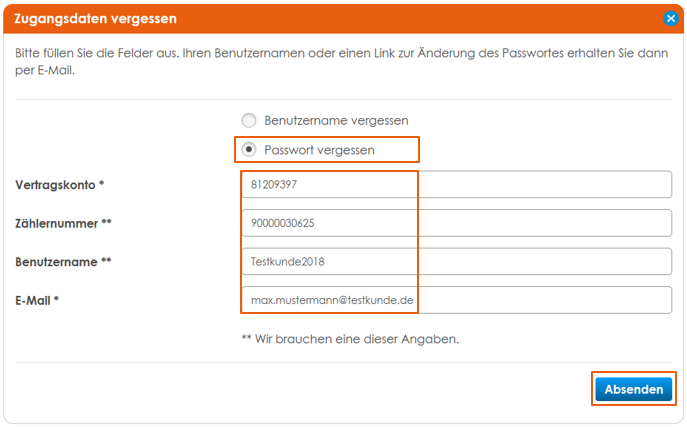Select the Passwort vergessen radio button
Image resolution: width=687 pixels, height=427 pixels.
pos(249,150)
